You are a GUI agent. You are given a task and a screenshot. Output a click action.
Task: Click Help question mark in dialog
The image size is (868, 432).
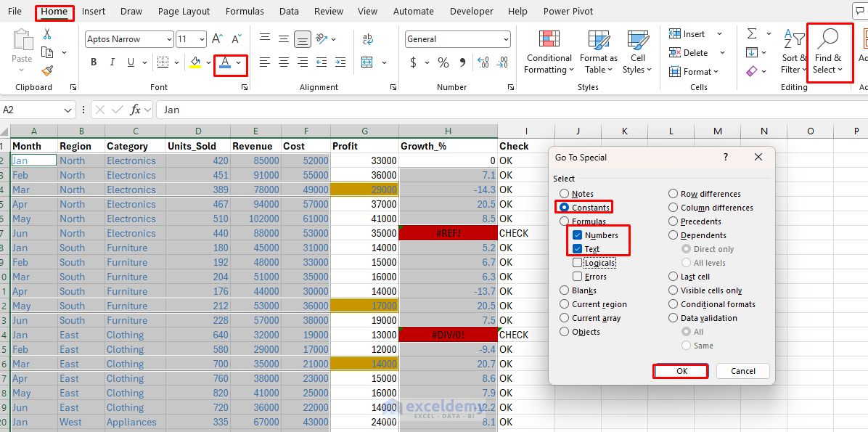(725, 158)
